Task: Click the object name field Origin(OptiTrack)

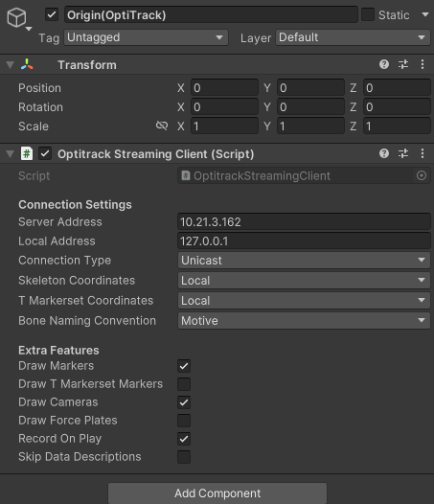Action: [x=211, y=14]
